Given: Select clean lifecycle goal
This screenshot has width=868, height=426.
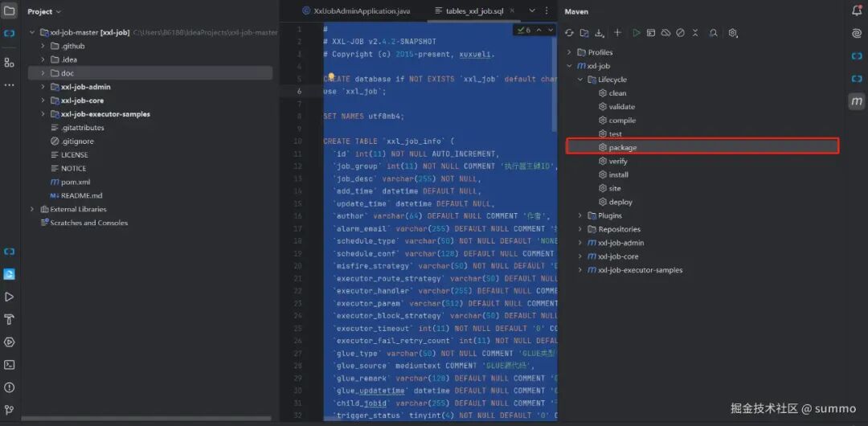Looking at the screenshot, I should click(617, 93).
